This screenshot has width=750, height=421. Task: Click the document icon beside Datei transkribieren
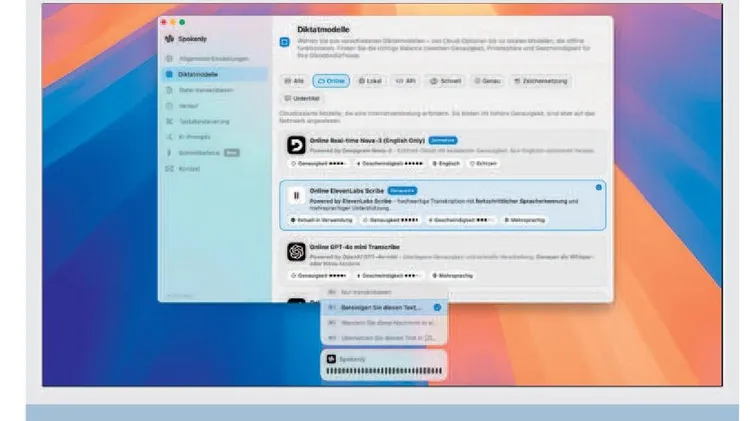point(169,90)
